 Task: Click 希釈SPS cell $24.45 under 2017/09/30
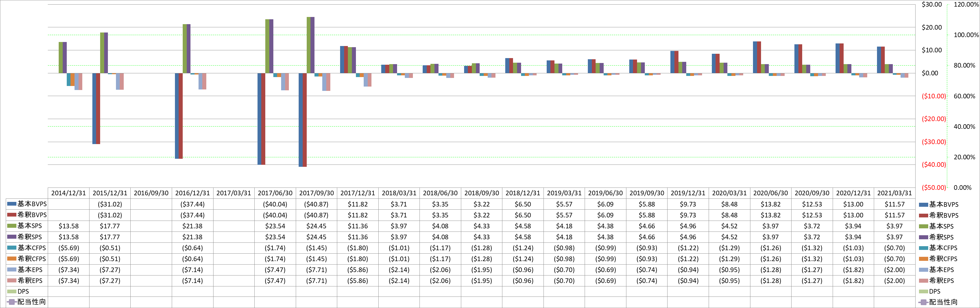point(316,237)
